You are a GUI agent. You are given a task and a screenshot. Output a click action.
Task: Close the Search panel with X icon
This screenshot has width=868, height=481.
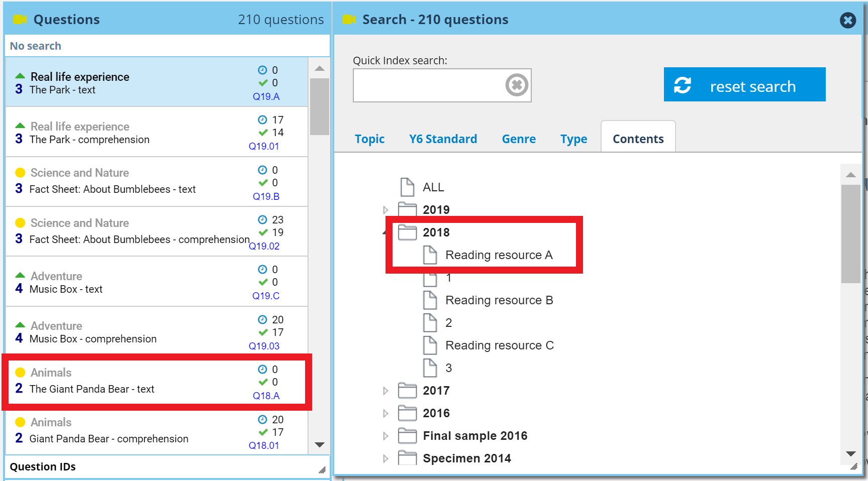tap(847, 20)
